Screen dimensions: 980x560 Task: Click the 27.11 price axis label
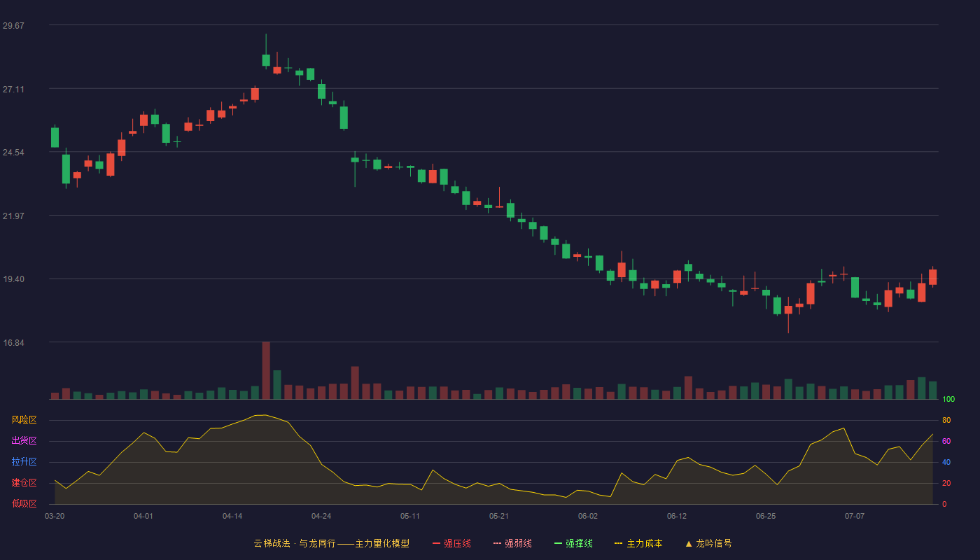pos(13,89)
